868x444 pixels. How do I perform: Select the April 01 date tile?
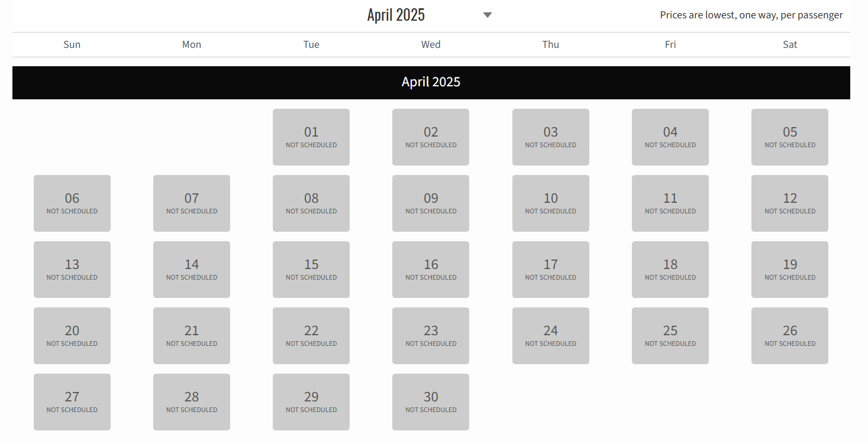[x=311, y=137]
